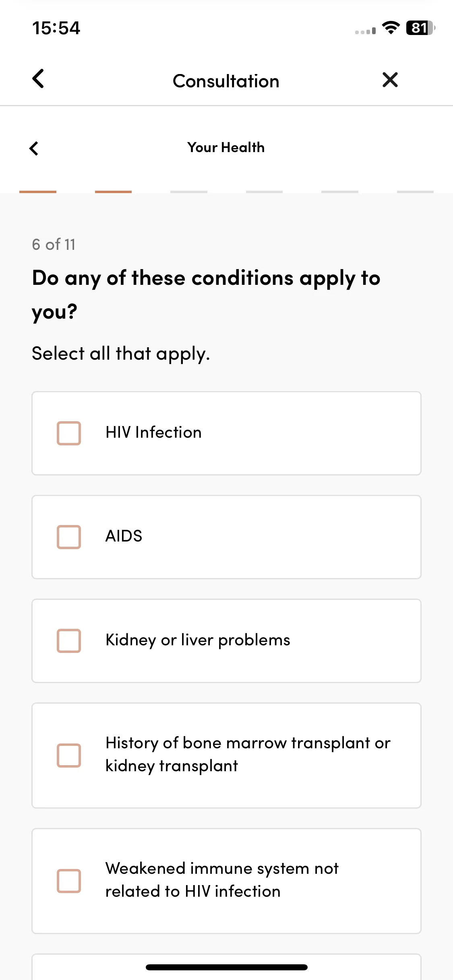Choose the HIV Infection option card
The image size is (453, 980).
(x=226, y=433)
